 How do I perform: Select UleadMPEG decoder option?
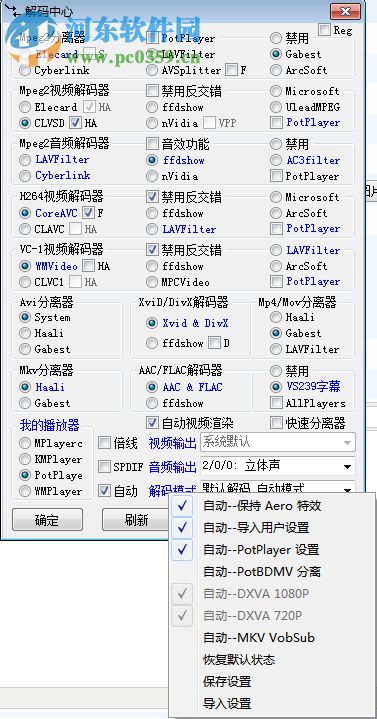[x=276, y=107]
